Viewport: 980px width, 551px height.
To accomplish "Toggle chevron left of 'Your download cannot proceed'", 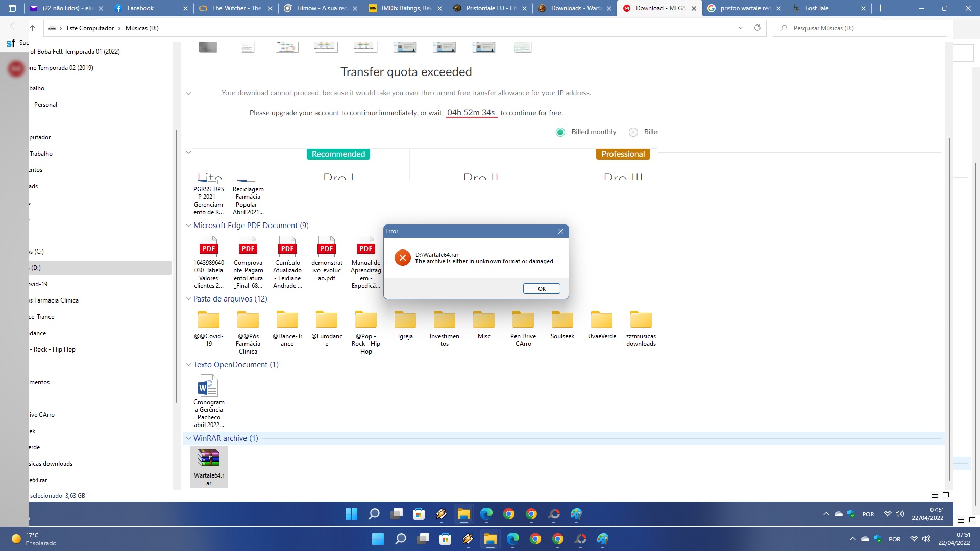I will tap(188, 93).
